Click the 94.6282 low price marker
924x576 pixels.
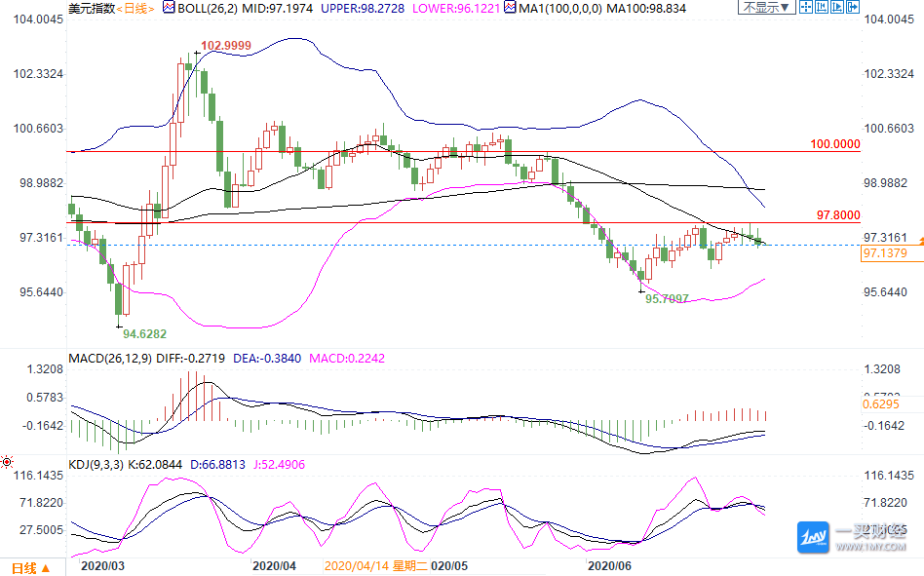click(x=144, y=334)
